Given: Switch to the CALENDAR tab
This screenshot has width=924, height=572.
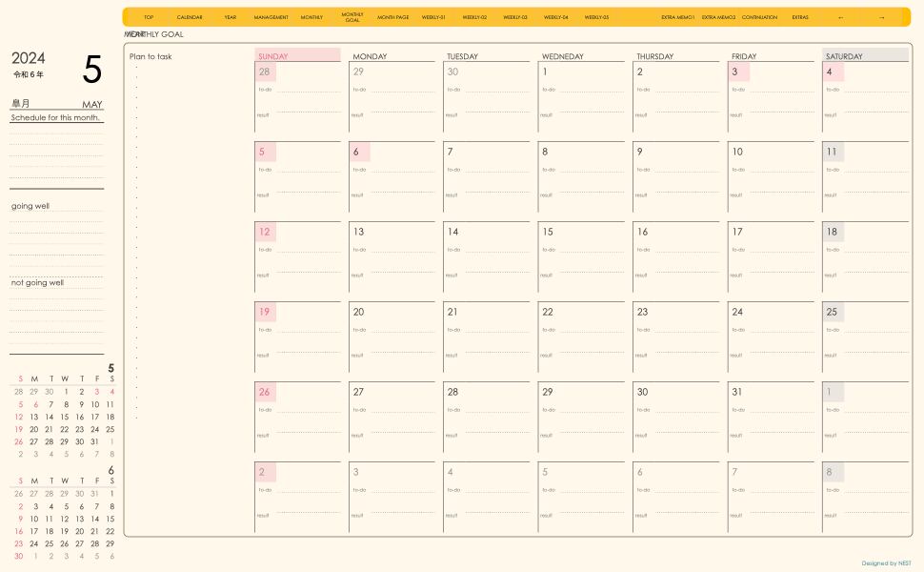Looking at the screenshot, I should [190, 17].
